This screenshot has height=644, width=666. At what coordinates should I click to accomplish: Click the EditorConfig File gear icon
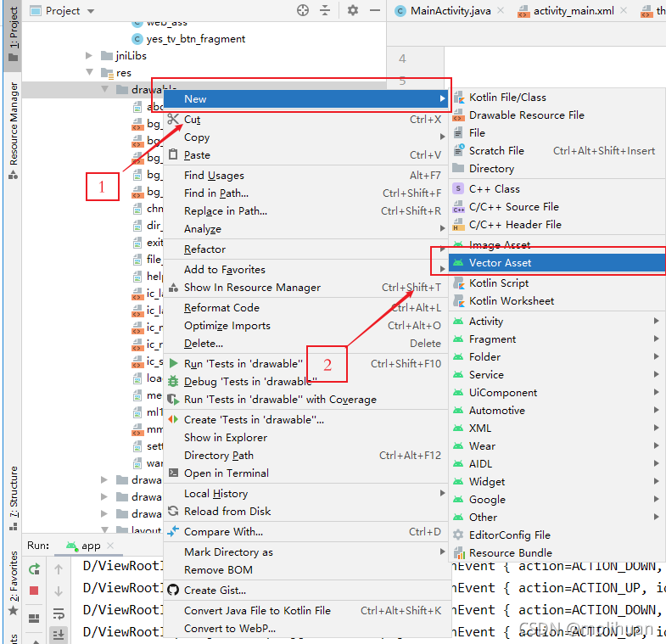tap(458, 535)
